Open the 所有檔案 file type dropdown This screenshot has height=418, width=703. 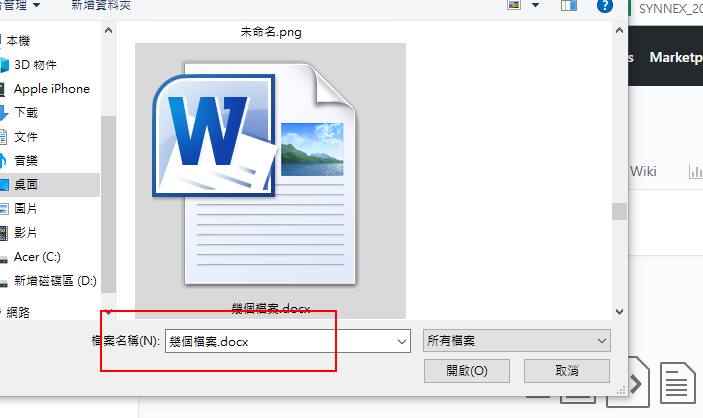pyautogui.click(x=516, y=341)
